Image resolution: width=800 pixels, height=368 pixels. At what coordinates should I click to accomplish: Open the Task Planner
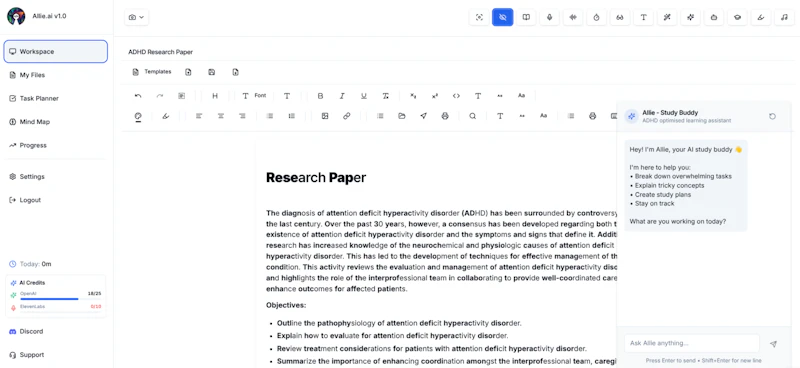coord(56,99)
